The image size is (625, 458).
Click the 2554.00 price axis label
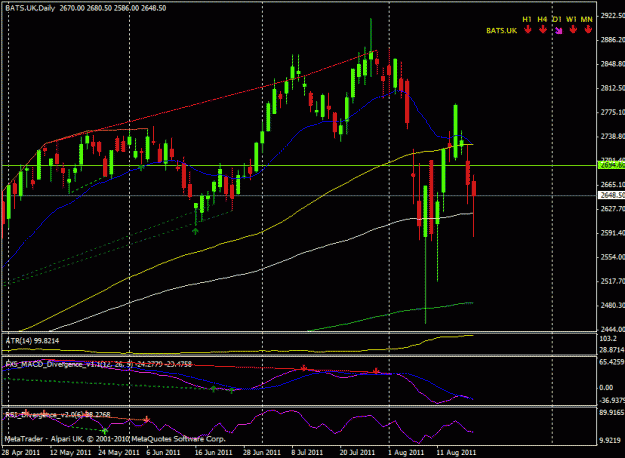point(613,257)
